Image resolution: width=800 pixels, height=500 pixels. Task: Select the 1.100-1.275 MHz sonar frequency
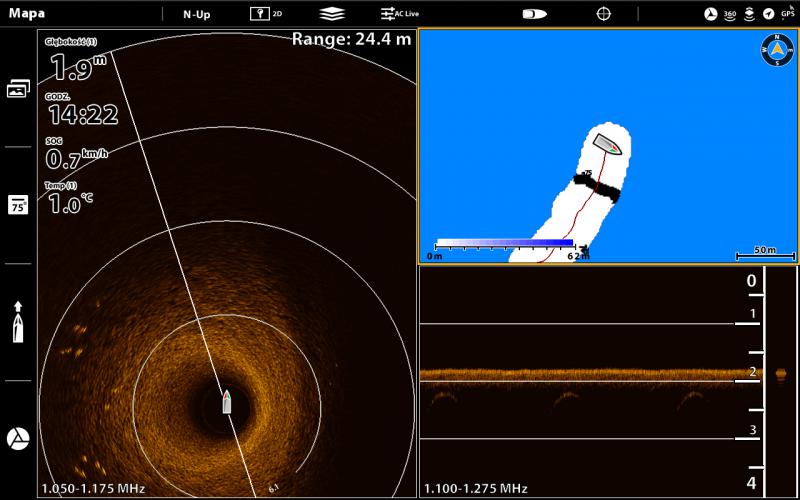[x=475, y=488]
